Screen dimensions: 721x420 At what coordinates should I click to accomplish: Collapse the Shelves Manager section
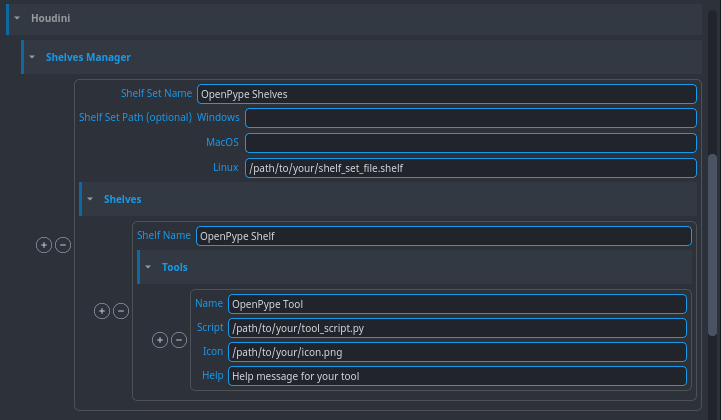tap(33, 57)
